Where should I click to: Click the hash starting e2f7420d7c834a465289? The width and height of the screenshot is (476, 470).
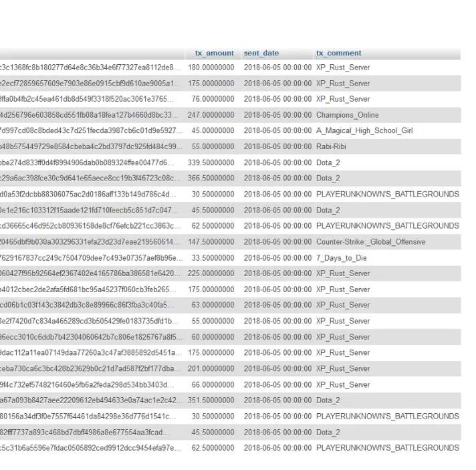point(90,321)
